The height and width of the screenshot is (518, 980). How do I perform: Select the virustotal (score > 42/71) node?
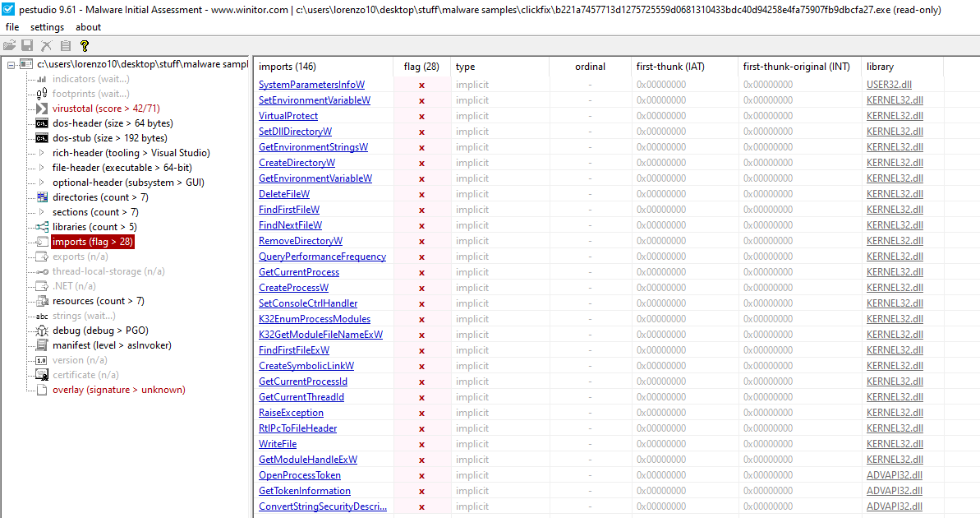(106, 109)
